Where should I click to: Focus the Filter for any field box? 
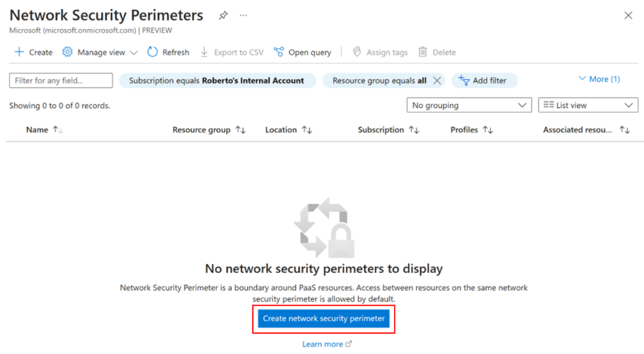point(61,80)
